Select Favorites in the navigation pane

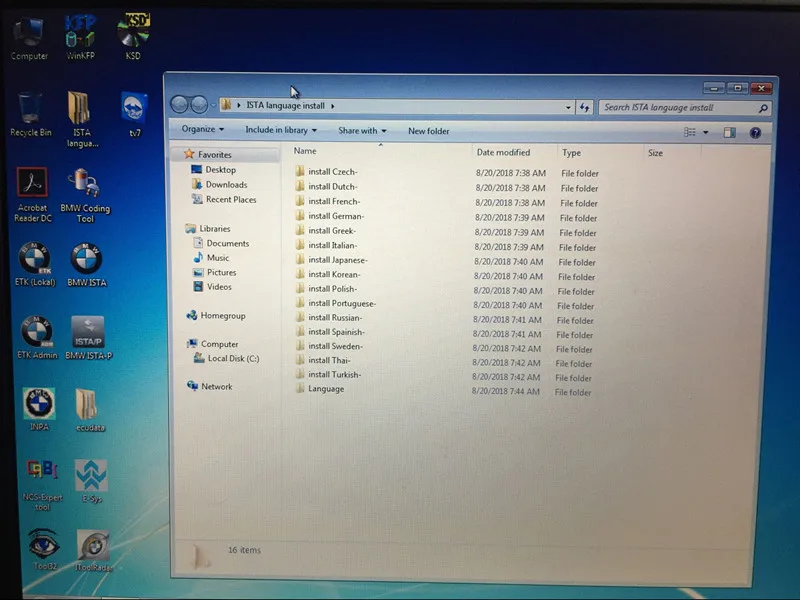pyautogui.click(x=214, y=155)
